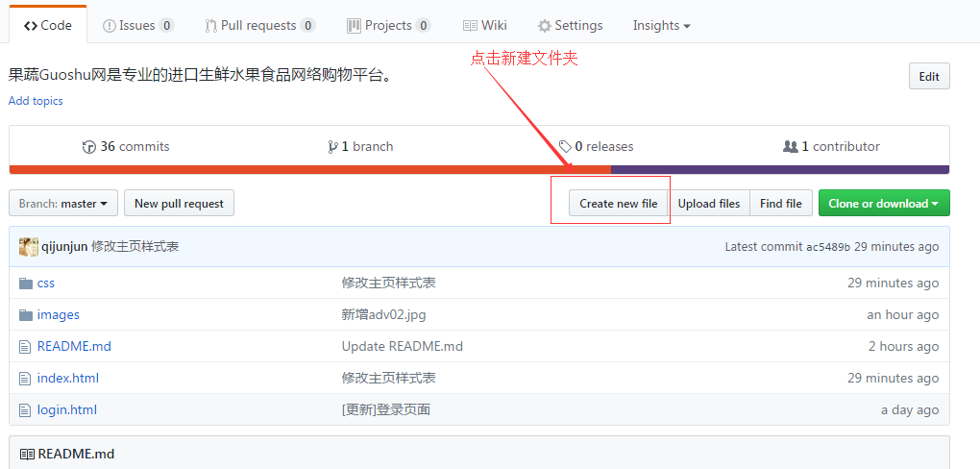The image size is (980, 469).
Task: Click the Add topics link
Action: pos(36,101)
